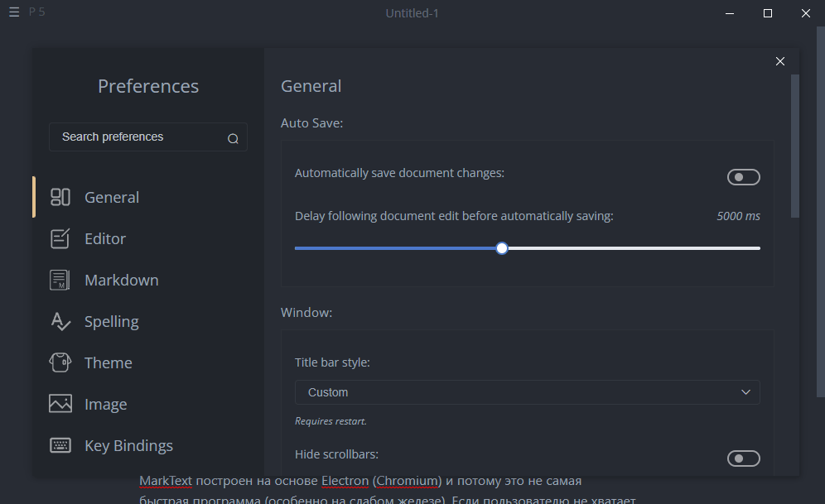Click the chevron arrow beside Custom
Screen dimensions: 825x504
pos(745,392)
